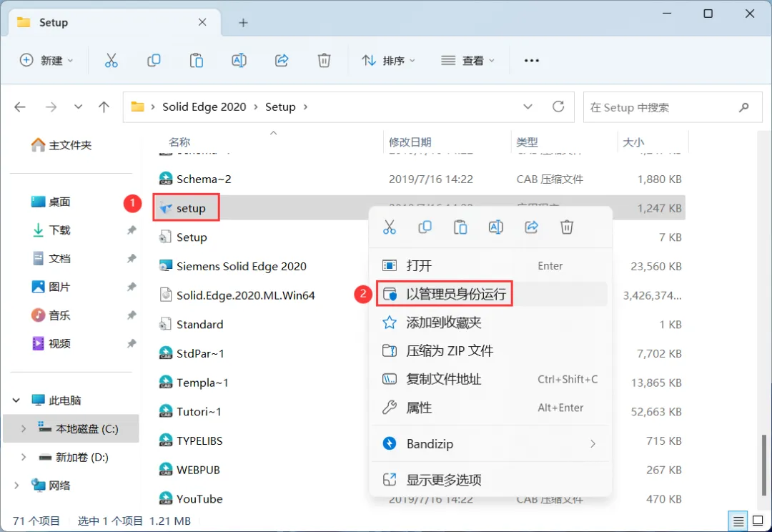Expand the Bandizip submenu
Viewport: 772px width, 532px height.
point(593,444)
